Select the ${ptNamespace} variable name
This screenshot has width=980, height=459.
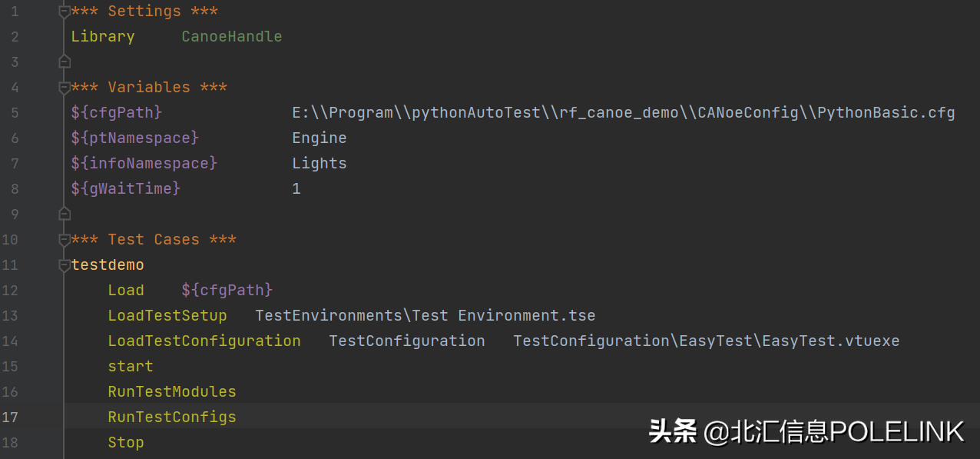(x=135, y=138)
